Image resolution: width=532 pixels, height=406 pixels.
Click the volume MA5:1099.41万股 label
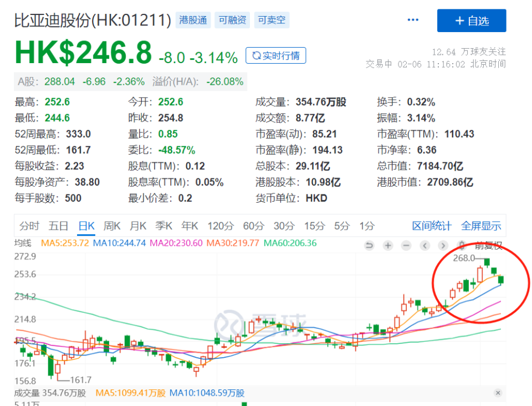coord(131,393)
